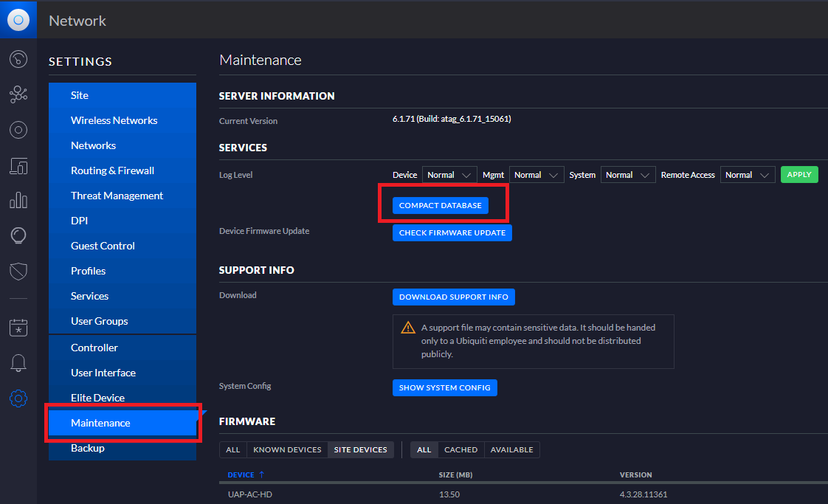Open the shield icon in left sidebar
828x504 pixels.
(x=18, y=271)
